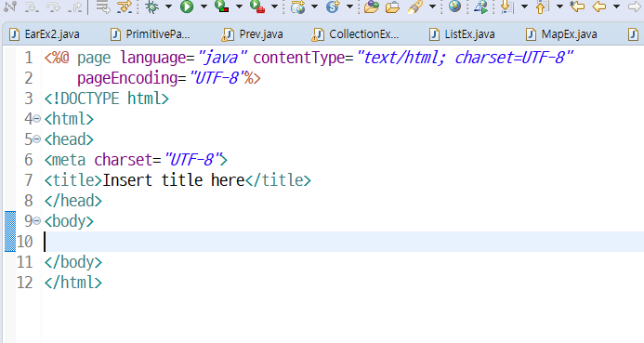This screenshot has width=644, height=343.
Task: Switch to the ListEx.java tab
Action: click(x=462, y=34)
